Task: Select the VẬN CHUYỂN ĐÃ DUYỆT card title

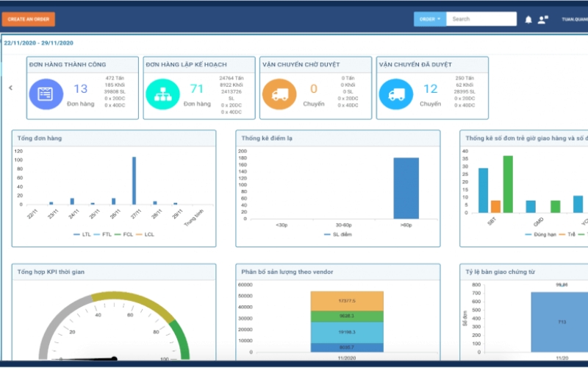Action: pos(415,65)
